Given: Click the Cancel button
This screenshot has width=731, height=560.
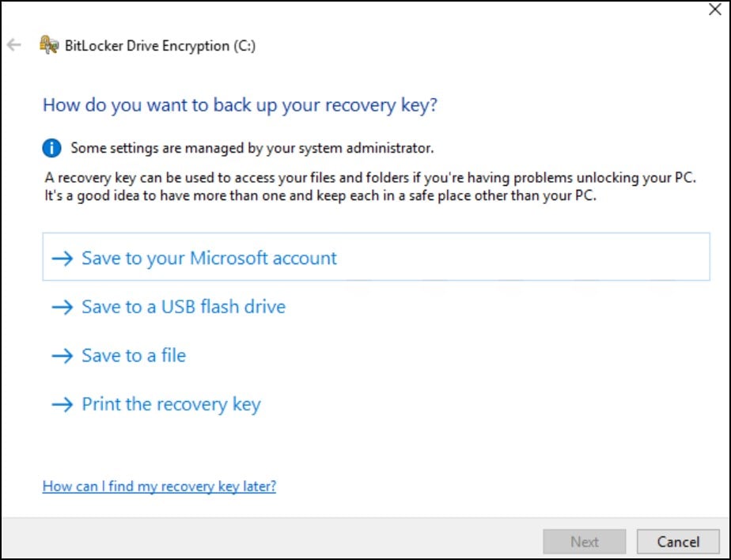Looking at the screenshot, I should click(x=678, y=541).
